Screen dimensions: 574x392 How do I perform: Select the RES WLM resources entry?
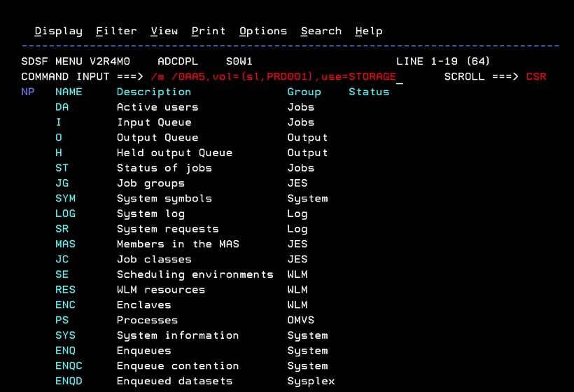(x=66, y=290)
